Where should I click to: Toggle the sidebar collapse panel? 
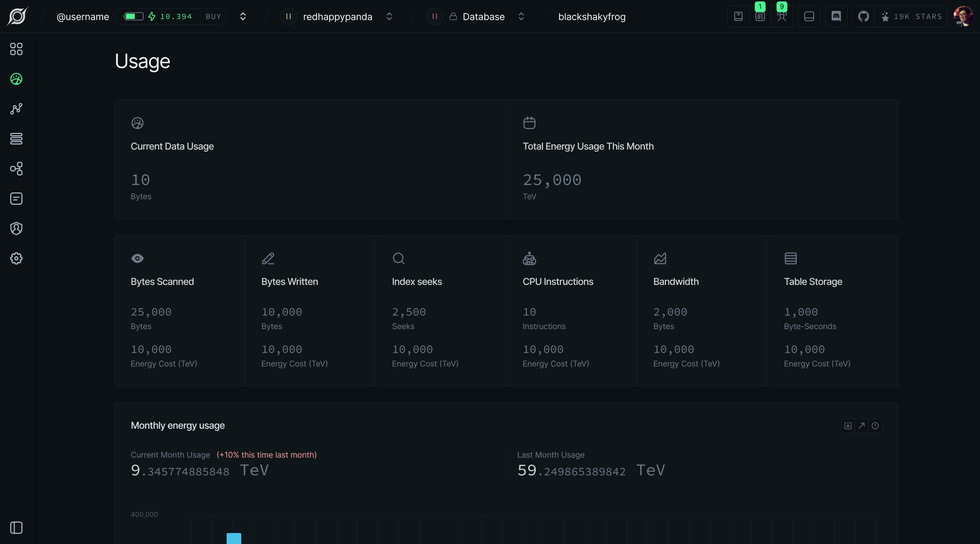click(16, 528)
